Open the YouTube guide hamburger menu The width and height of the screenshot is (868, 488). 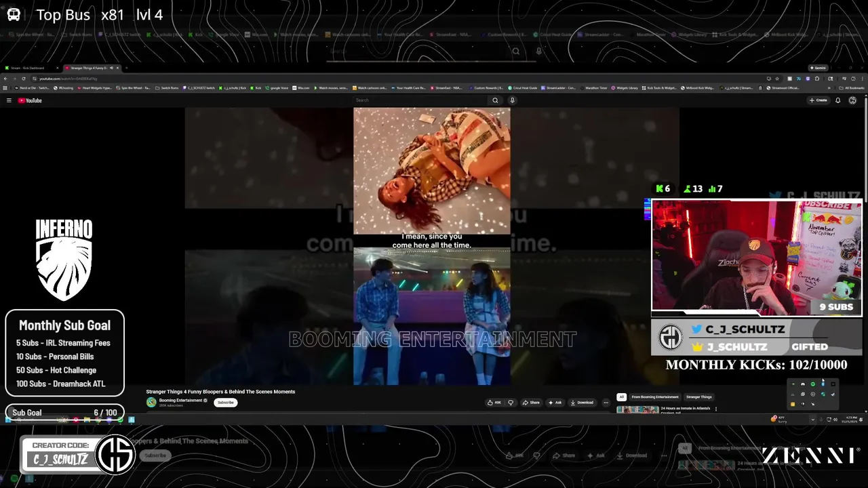click(9, 100)
